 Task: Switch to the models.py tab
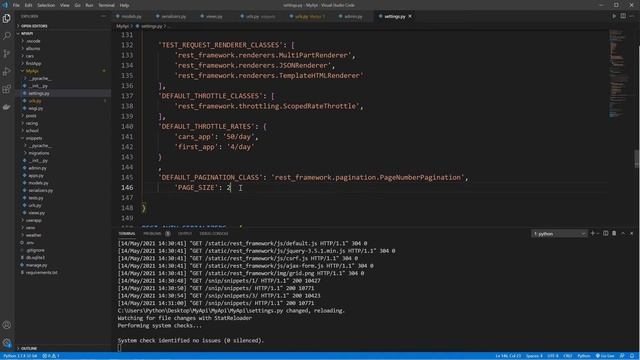(x=131, y=16)
